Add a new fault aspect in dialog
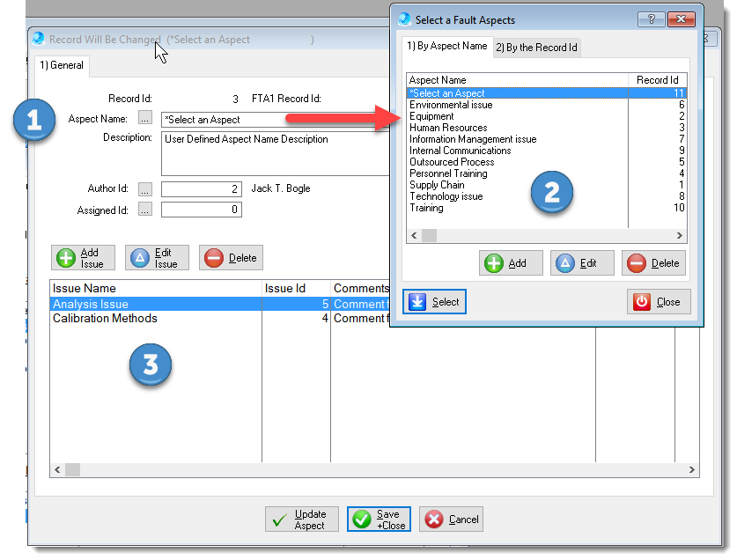This screenshot has height=560, width=737. pos(510,263)
